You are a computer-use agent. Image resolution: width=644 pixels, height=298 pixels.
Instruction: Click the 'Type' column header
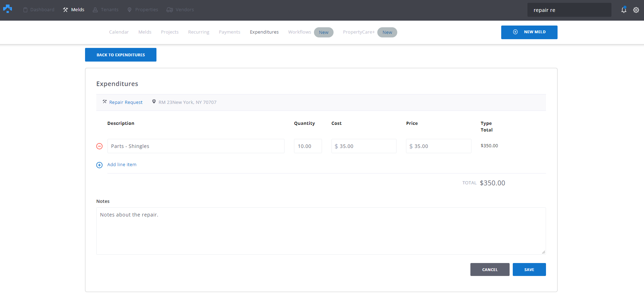click(x=486, y=123)
